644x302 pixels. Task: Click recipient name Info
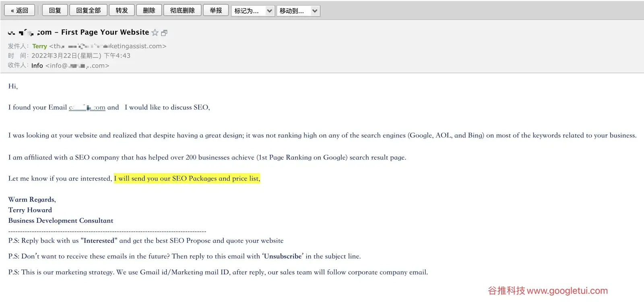click(x=37, y=66)
